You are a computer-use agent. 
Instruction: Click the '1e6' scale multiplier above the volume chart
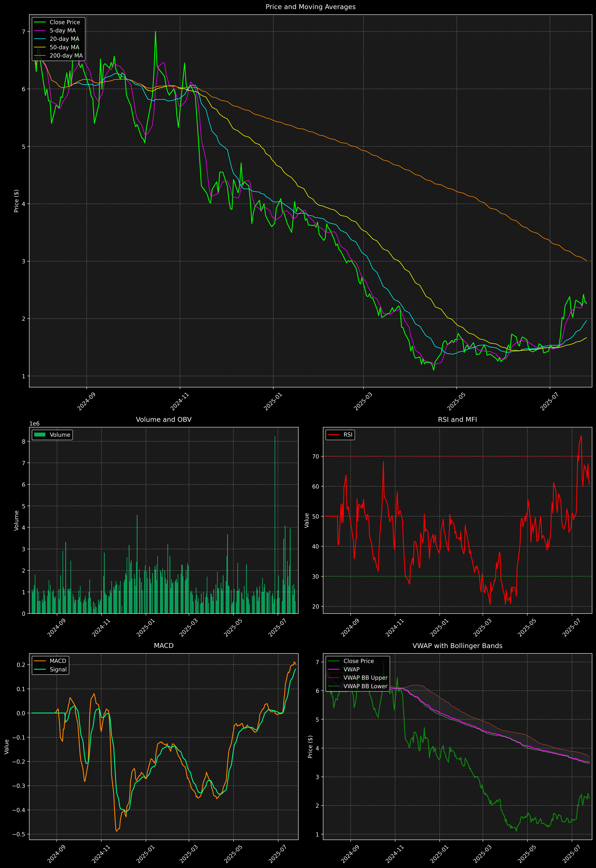pos(34,424)
